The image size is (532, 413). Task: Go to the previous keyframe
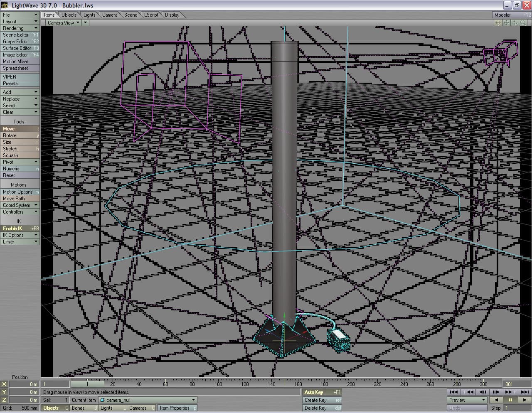[468, 392]
